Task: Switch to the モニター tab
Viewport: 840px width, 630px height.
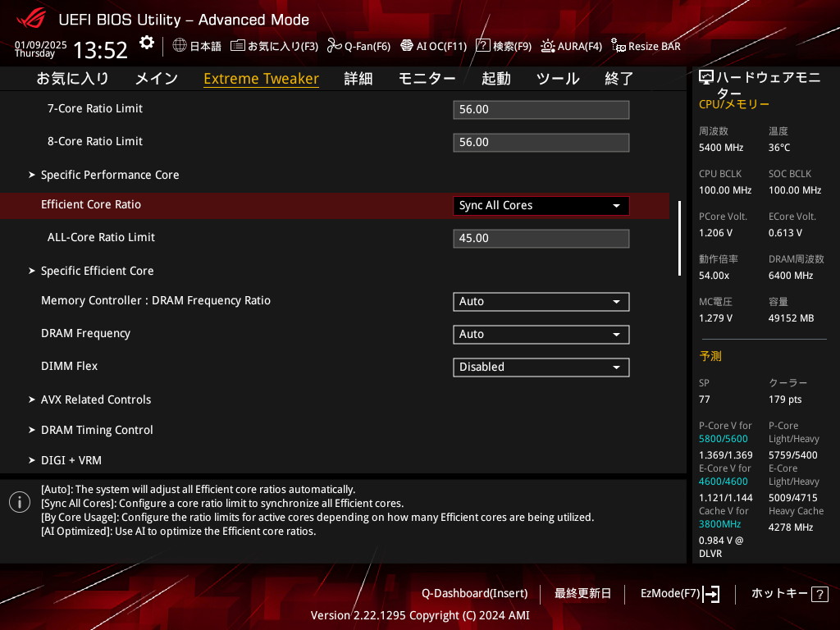Action: point(427,79)
